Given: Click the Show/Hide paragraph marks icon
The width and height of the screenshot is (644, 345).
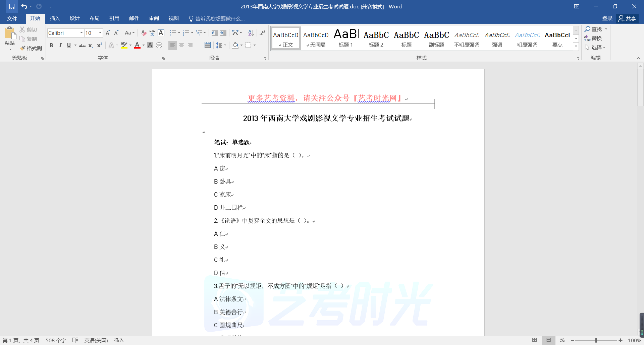Looking at the screenshot, I should [262, 33].
